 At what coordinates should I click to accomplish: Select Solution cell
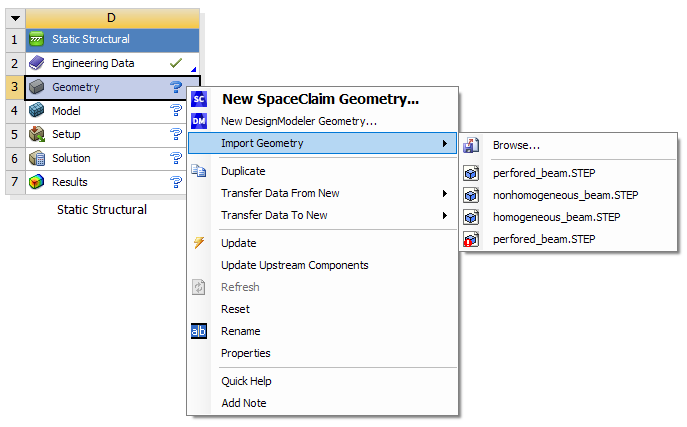click(106, 158)
